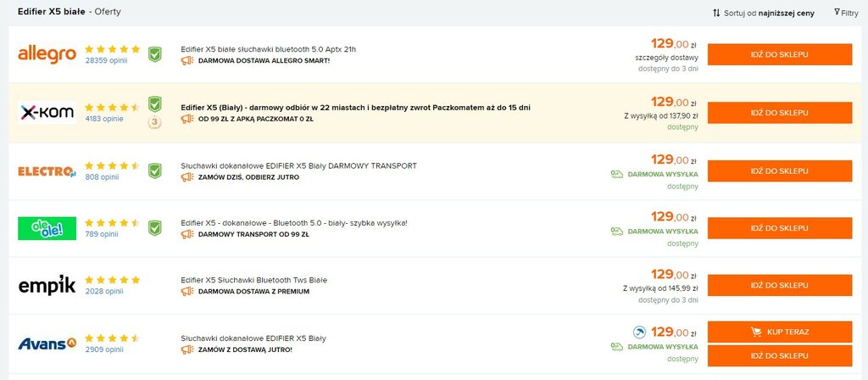Go to shop for the Electro.pl offer
Image resolution: width=868 pixels, height=380 pixels.
(x=780, y=171)
